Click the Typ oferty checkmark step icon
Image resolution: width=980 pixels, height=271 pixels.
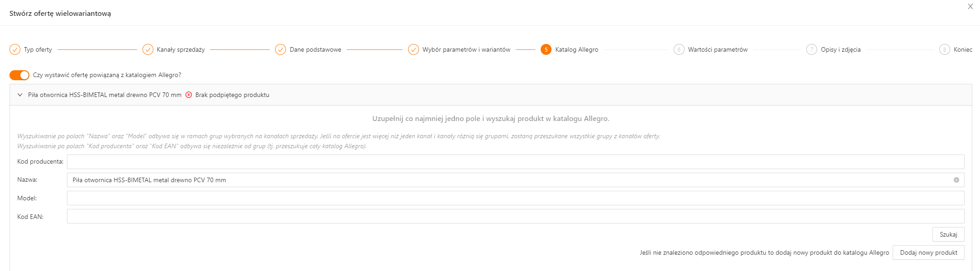(15, 49)
